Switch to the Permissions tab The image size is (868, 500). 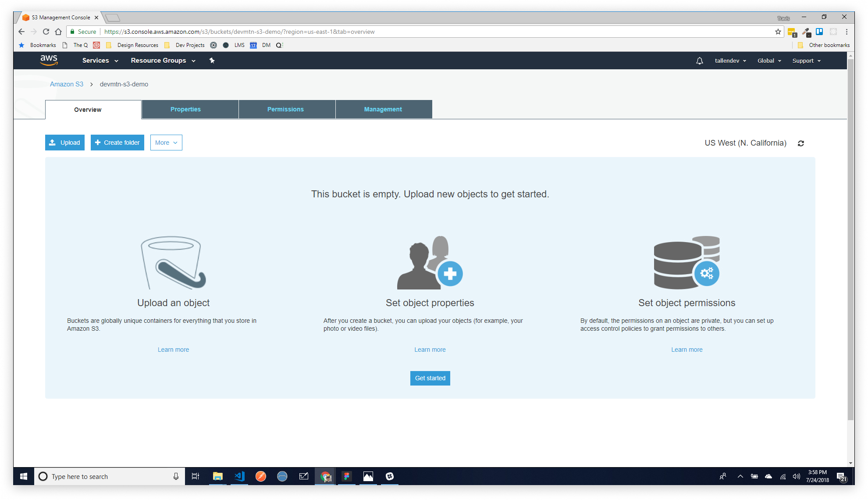coord(285,109)
